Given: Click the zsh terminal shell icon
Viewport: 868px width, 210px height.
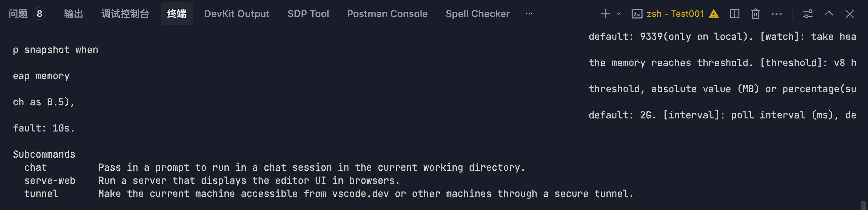Looking at the screenshot, I should [x=637, y=14].
